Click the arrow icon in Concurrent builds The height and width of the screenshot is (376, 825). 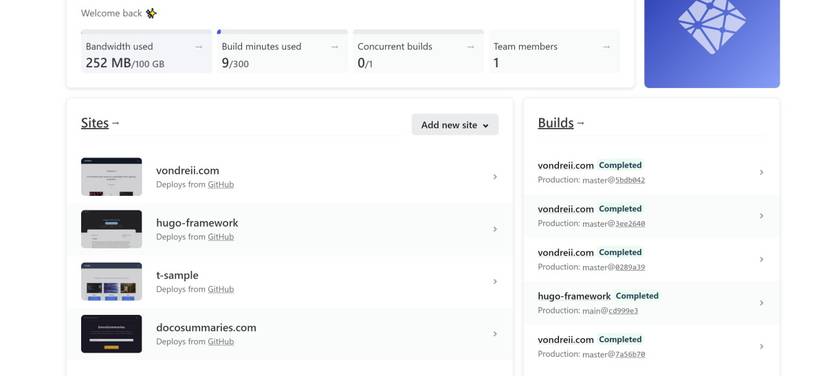click(x=470, y=47)
